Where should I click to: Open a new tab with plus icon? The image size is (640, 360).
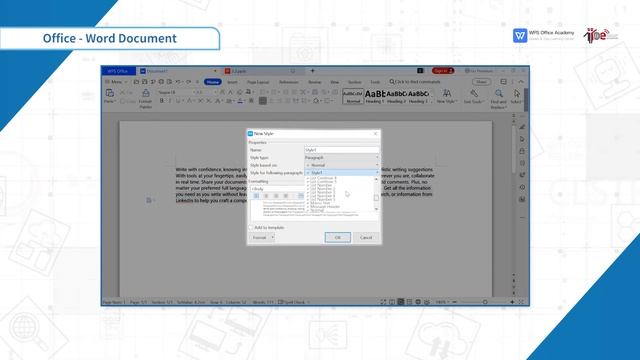[313, 71]
